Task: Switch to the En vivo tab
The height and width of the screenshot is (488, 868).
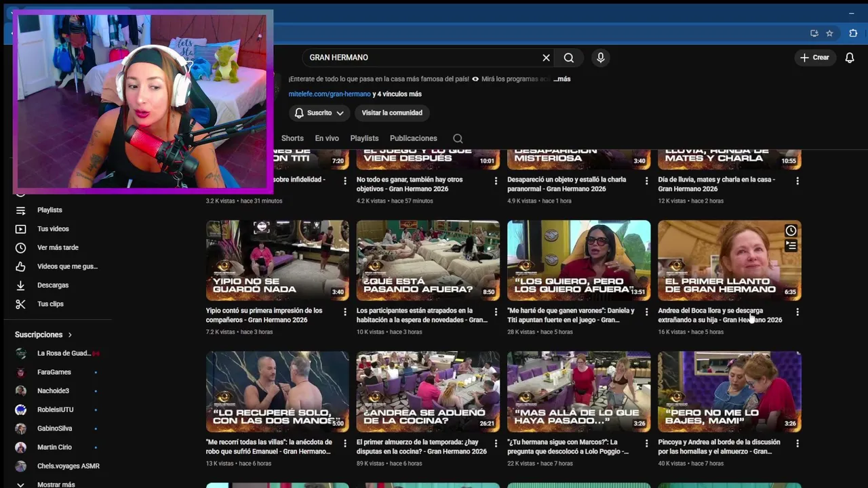Action: coord(327,138)
